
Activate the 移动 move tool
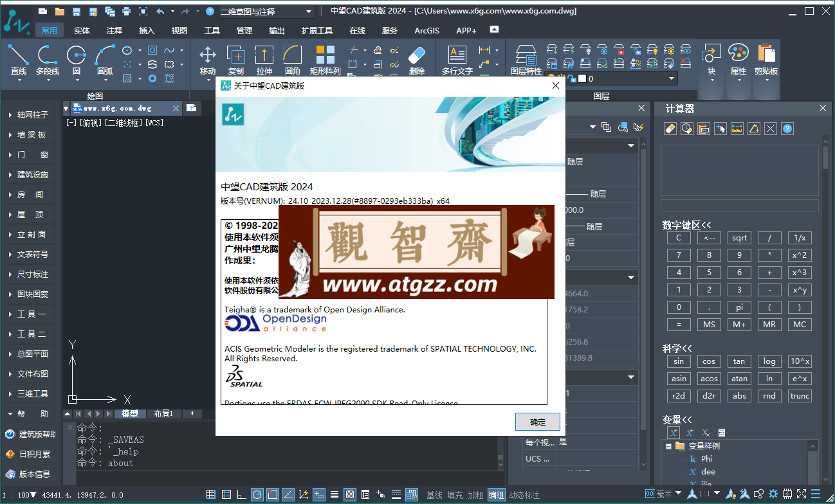click(208, 60)
